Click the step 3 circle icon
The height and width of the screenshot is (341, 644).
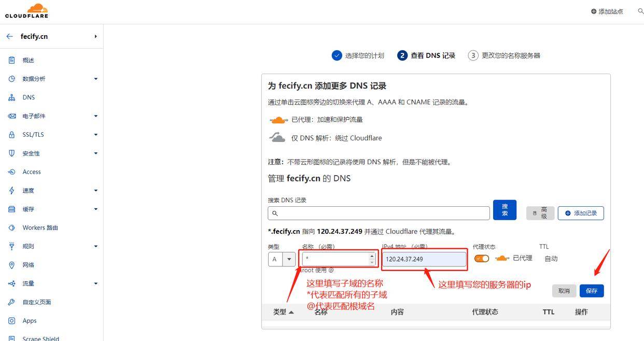tap(473, 55)
